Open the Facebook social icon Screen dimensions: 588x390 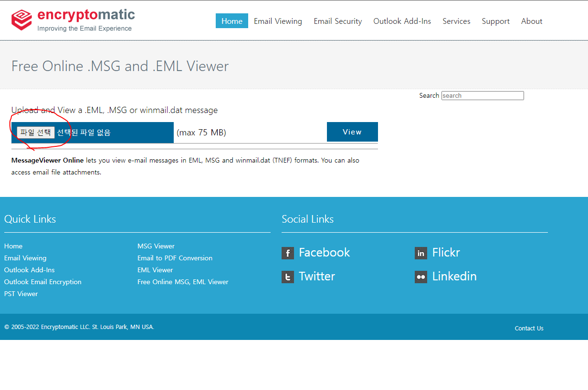point(288,253)
